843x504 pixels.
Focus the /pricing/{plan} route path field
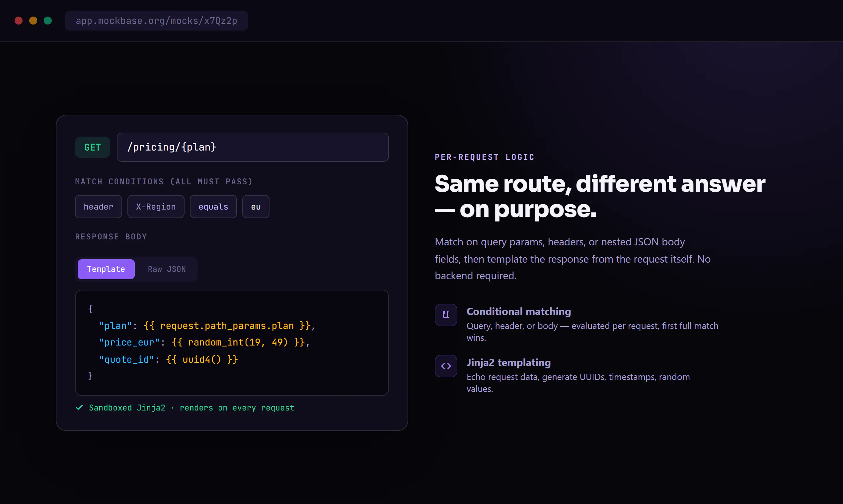pos(253,147)
